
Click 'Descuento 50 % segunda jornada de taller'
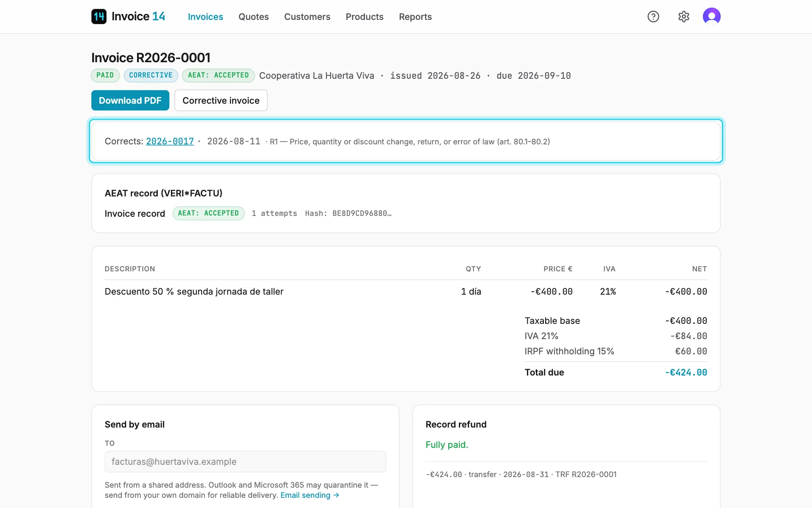tap(194, 292)
